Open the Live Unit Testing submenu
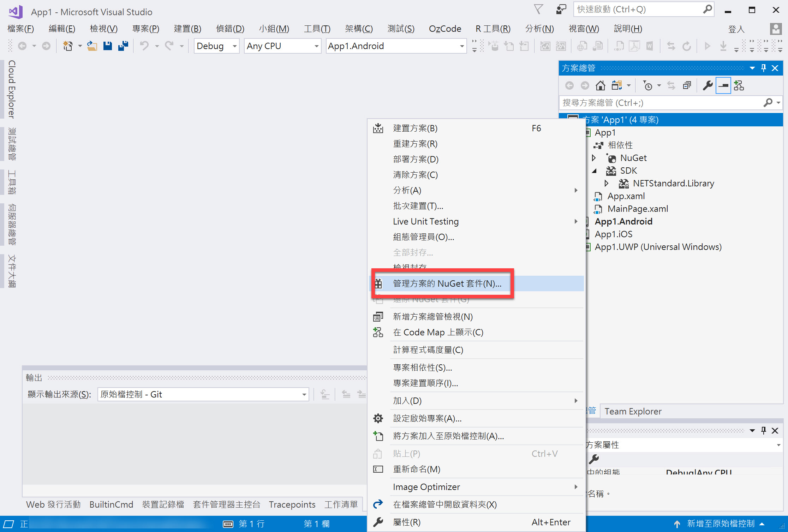Image resolution: width=788 pixels, height=532 pixels. tap(477, 221)
